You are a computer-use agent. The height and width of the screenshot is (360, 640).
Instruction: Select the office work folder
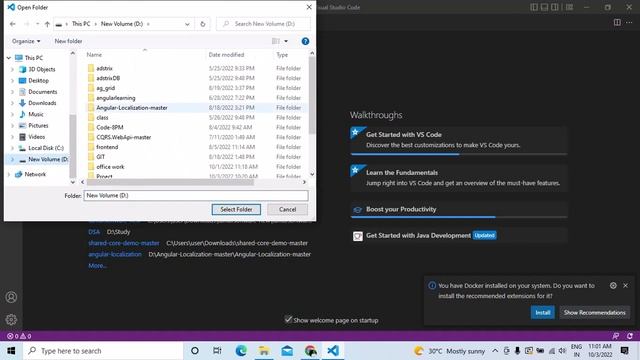(110, 167)
